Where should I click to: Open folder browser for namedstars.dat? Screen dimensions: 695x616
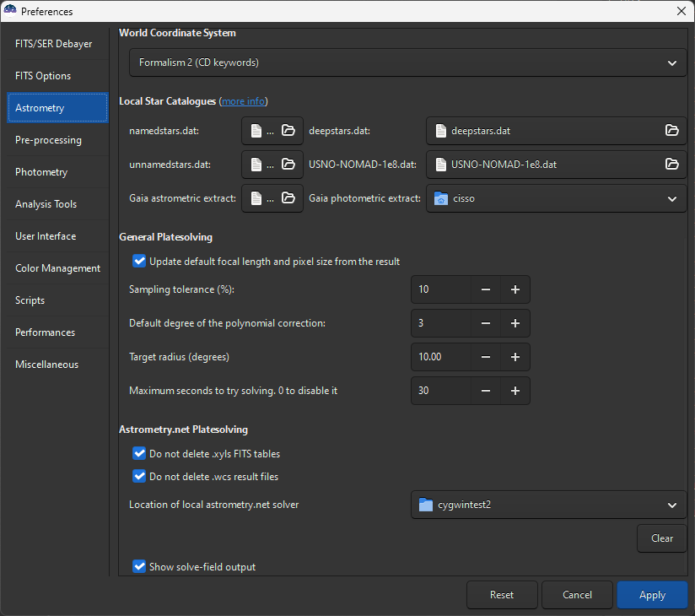[288, 131]
